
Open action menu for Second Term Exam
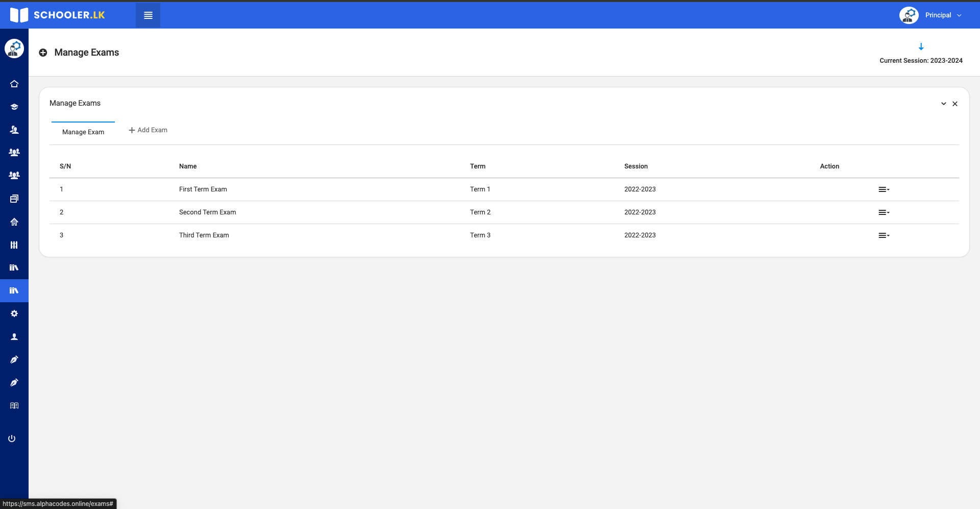884,212
